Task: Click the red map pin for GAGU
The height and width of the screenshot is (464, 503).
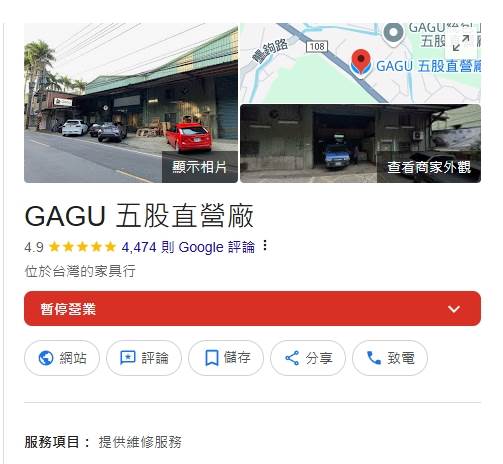Action: [x=361, y=60]
